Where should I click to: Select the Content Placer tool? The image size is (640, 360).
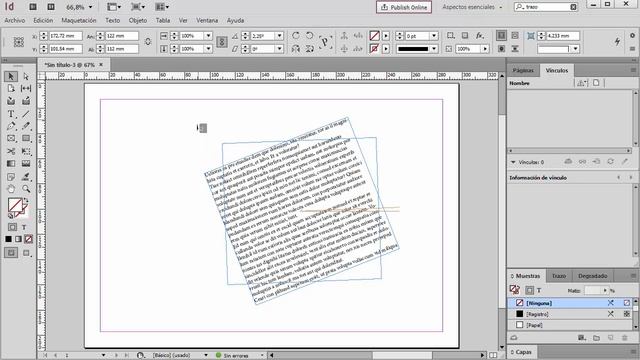[26, 101]
